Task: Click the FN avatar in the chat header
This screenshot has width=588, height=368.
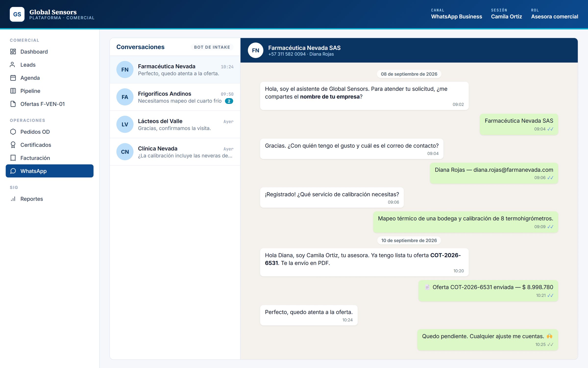Action: (256, 50)
